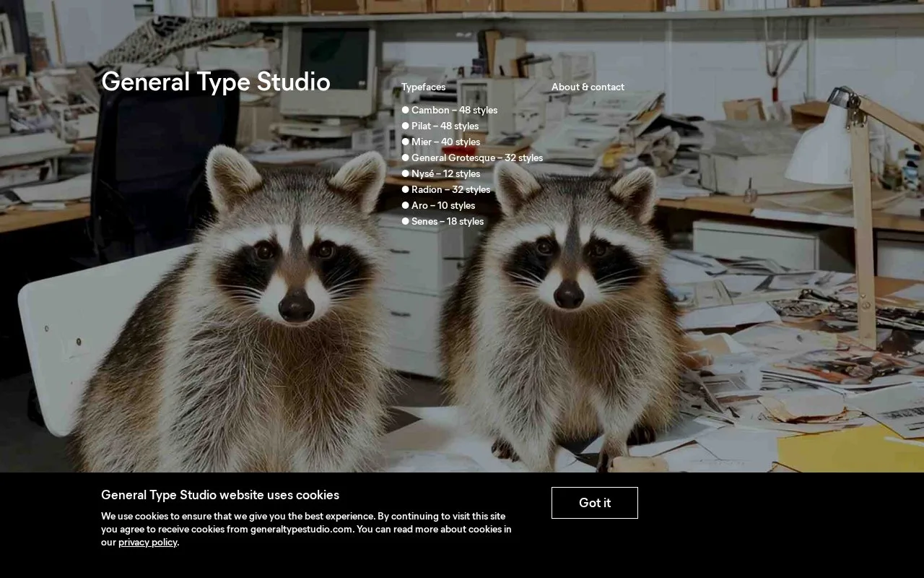
Task: Click the cookie banner heading text
Action: tap(220, 495)
